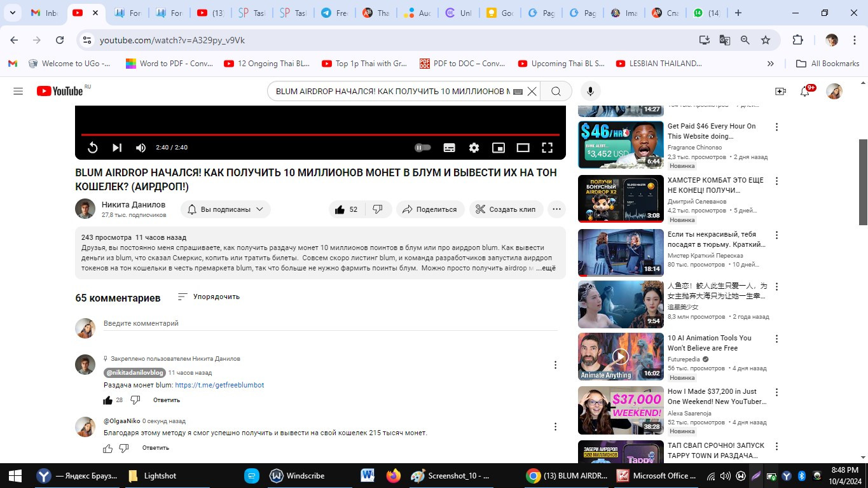
Task: Open menu for 'Get Paid $46' video
Action: (x=776, y=127)
